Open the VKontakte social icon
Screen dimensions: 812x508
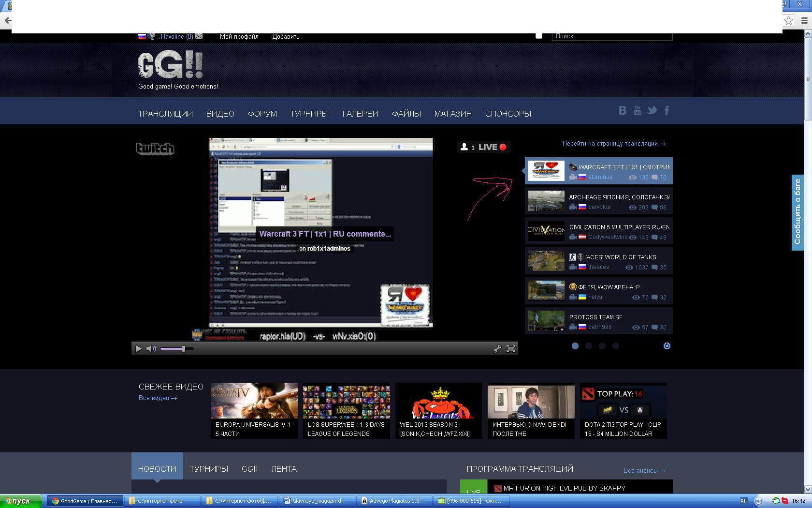click(x=623, y=111)
